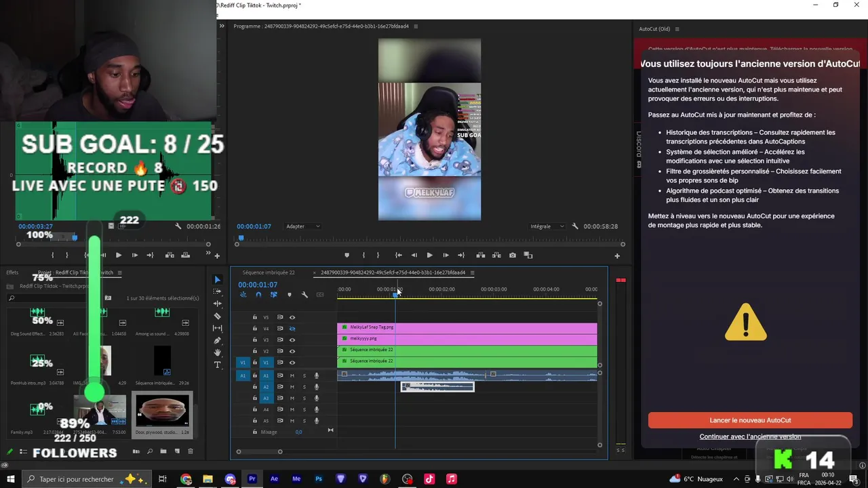Image resolution: width=868 pixels, height=488 pixels.
Task: Click the Mark In button in Program monitor
Action: (x=363, y=256)
